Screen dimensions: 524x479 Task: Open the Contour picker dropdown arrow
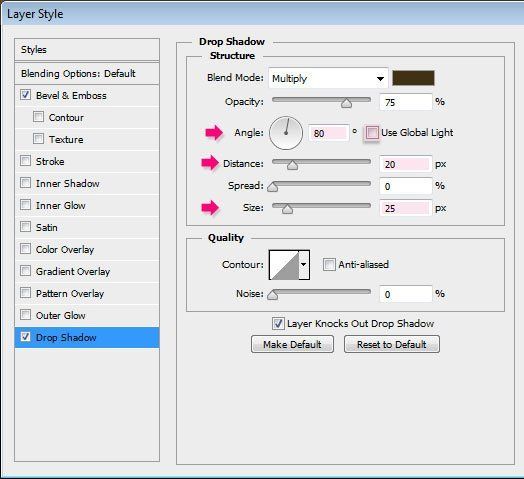(x=304, y=265)
